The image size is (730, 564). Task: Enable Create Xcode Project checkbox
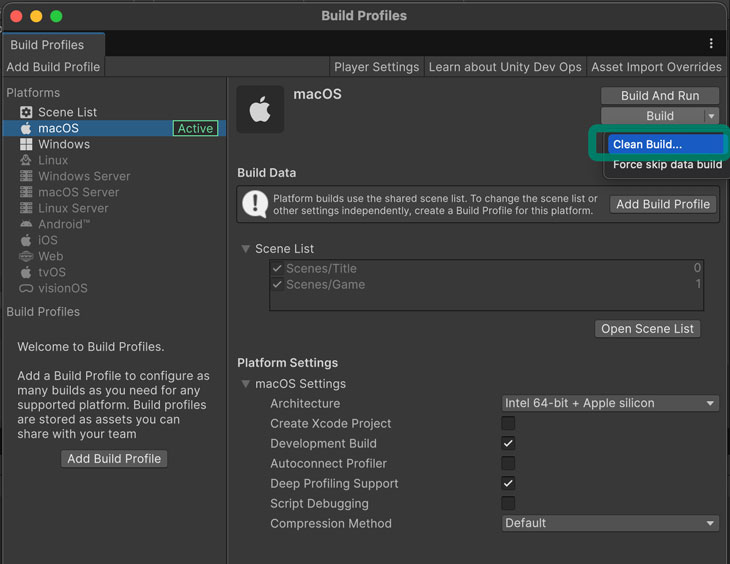tap(508, 423)
